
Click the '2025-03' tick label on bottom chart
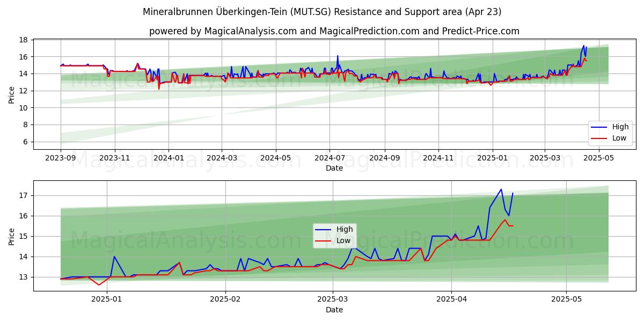tap(333, 299)
